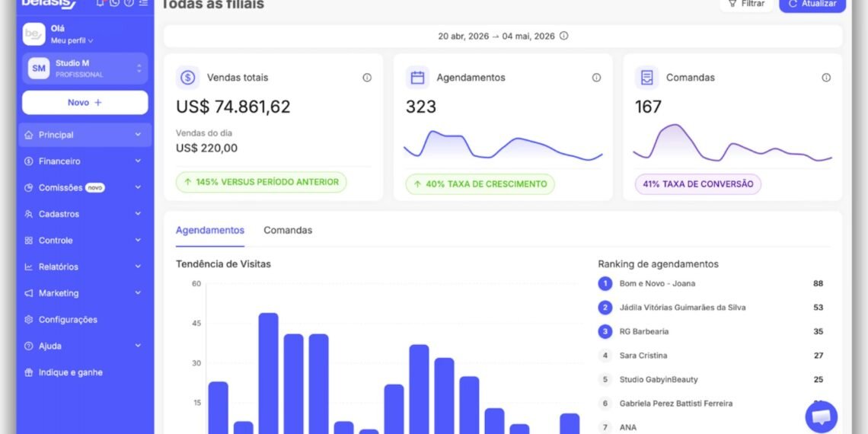The width and height of the screenshot is (868, 434).
Task: Open the WhatsApp icon in sidebar header
Action: click(x=114, y=3)
